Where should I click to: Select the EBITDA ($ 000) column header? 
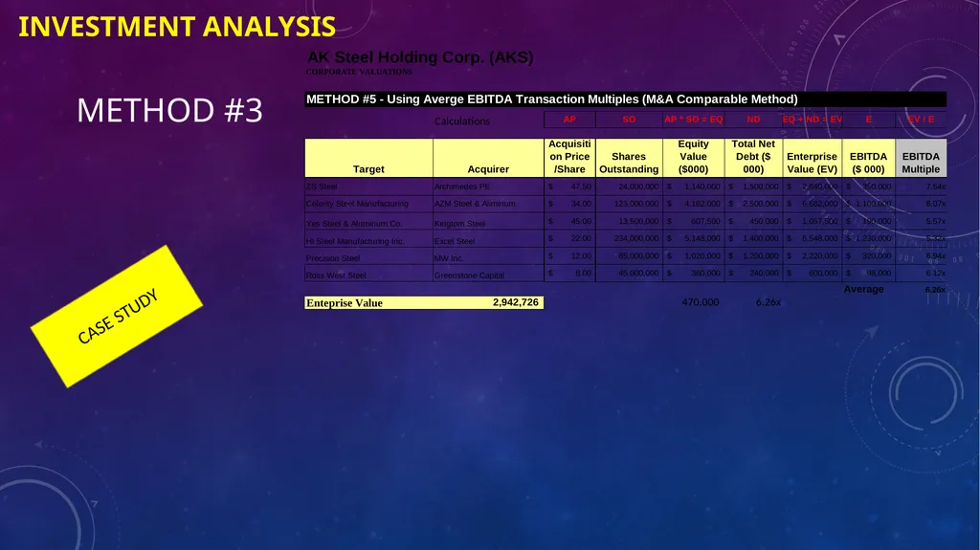tap(868, 158)
